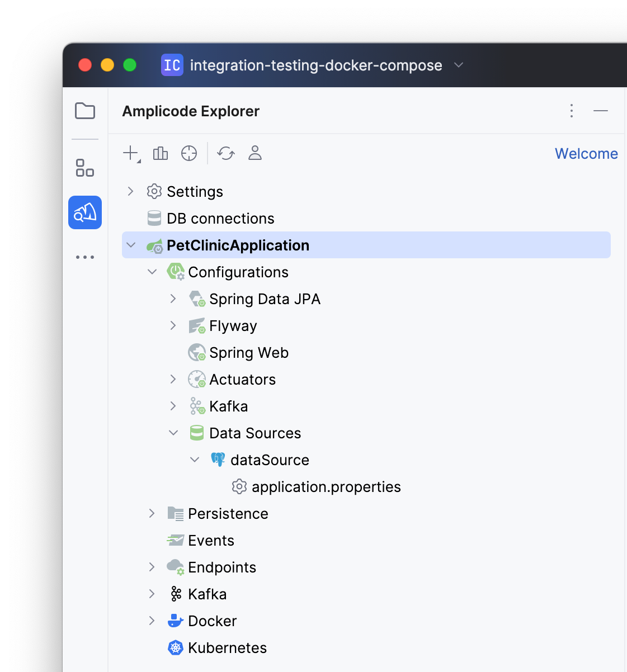Click the Configurations power icon
627x672 pixels.
(176, 272)
